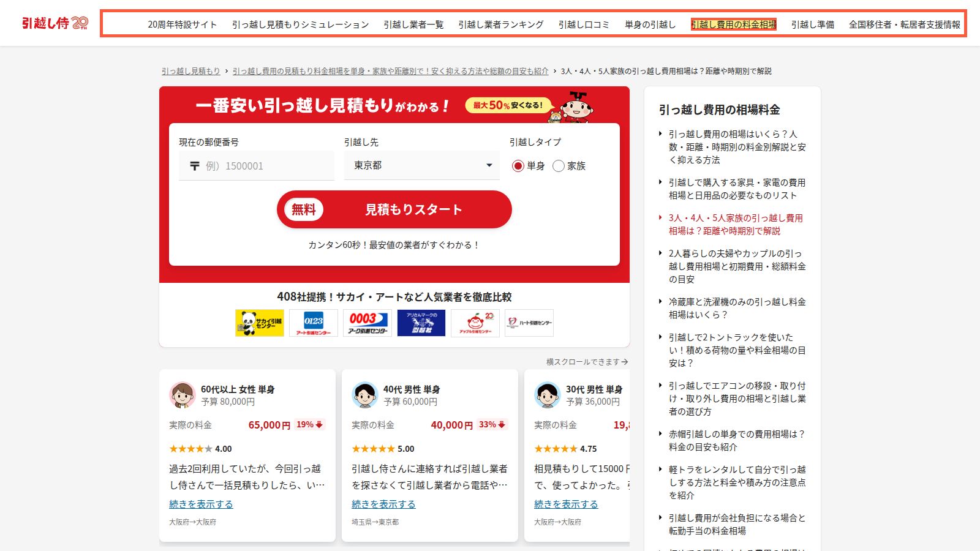Click the Heart moving center logo
This screenshot has width=980, height=551.
[x=529, y=323]
